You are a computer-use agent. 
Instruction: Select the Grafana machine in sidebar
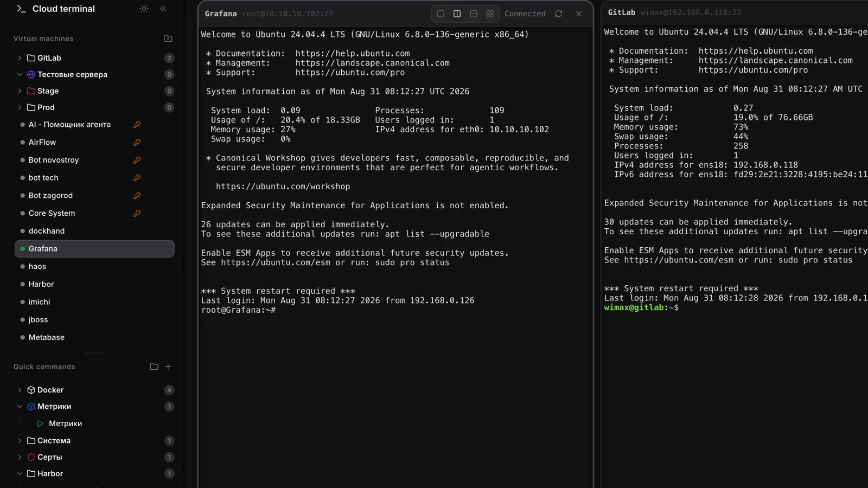[94, 248]
